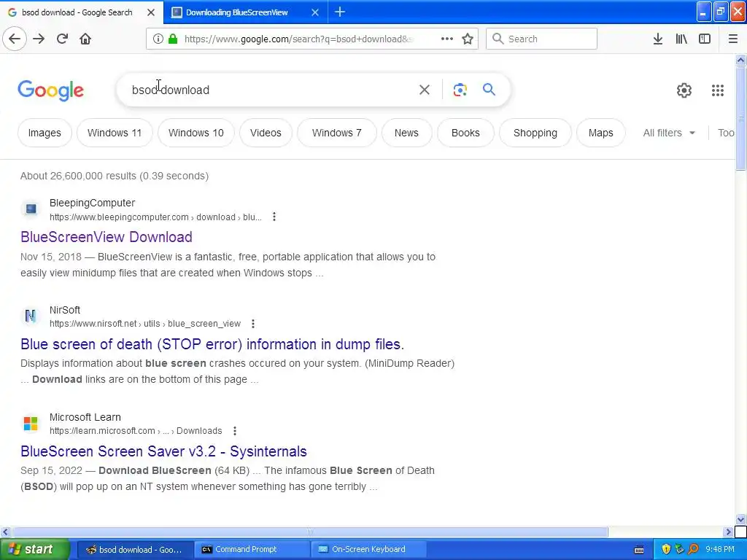Screen dimensions: 747x560
Task: Submit search with blue magnifier icon
Action: coord(489,89)
